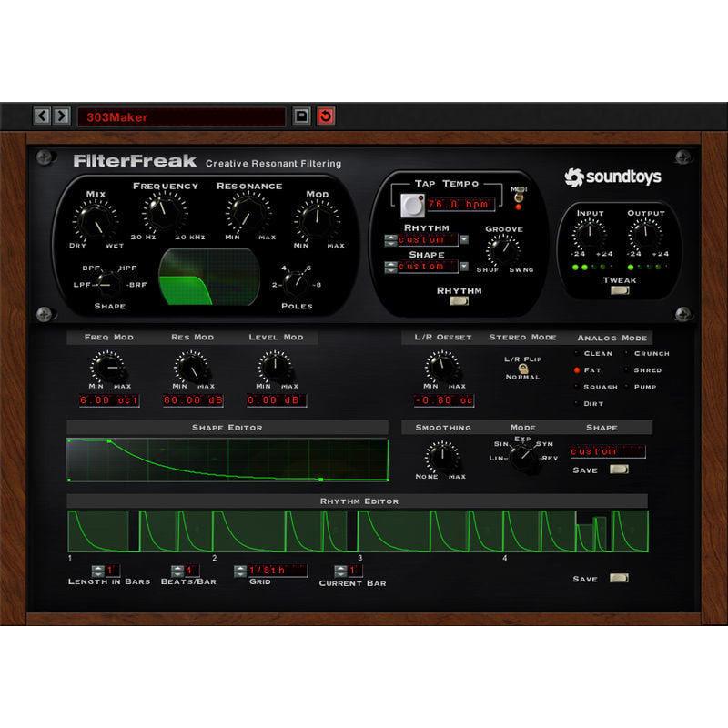
Task: Select Clean analog mode
Action: point(593,354)
